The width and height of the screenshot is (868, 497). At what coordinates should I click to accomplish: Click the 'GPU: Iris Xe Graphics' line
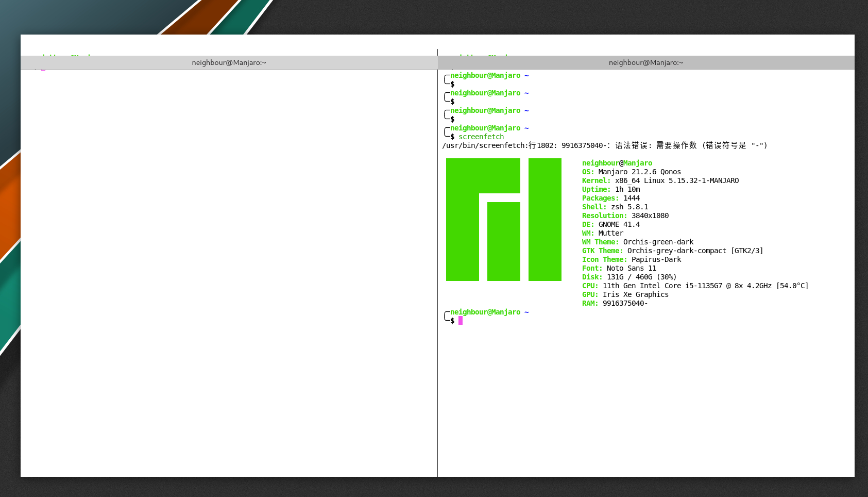pyautogui.click(x=625, y=294)
